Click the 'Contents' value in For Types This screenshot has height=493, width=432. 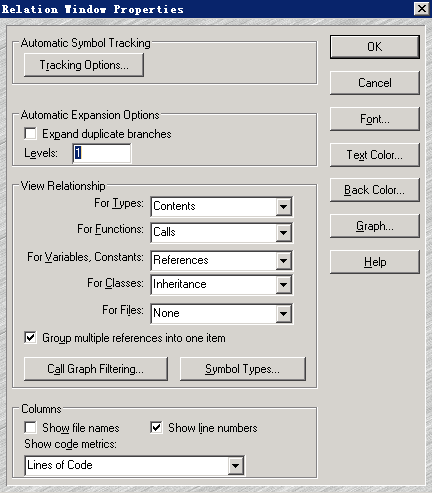(174, 206)
